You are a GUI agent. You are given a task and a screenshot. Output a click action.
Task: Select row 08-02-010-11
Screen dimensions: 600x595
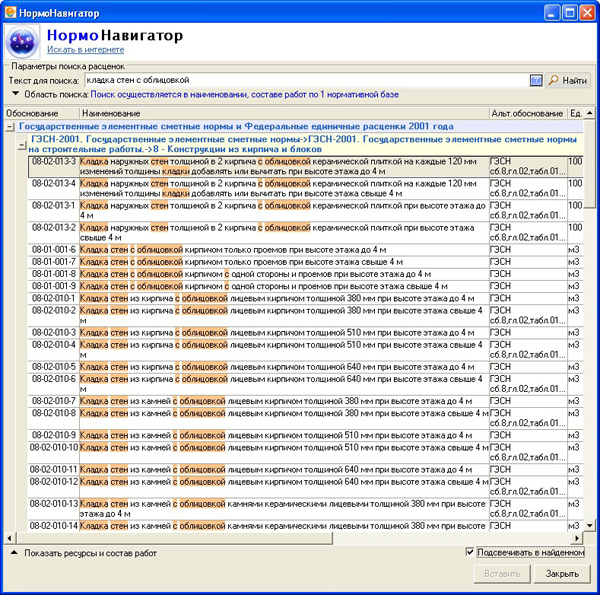coord(305,469)
